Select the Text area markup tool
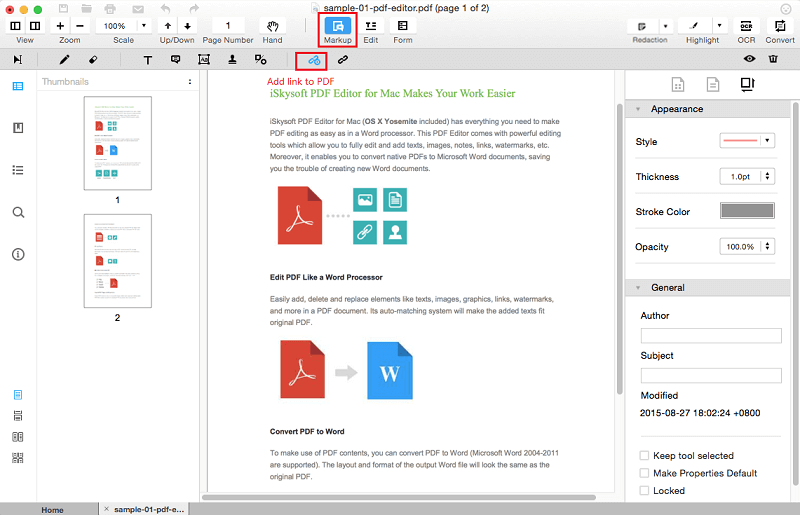 204,60
